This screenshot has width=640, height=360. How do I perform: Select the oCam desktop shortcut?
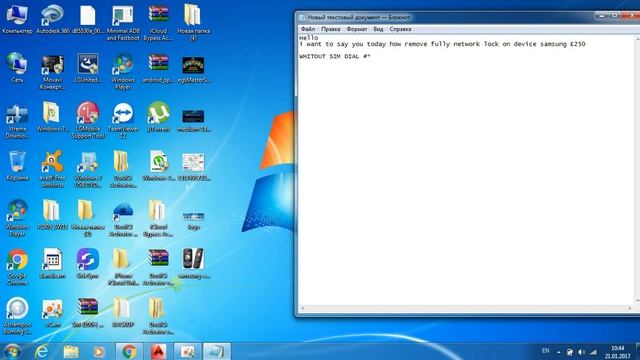point(53,312)
